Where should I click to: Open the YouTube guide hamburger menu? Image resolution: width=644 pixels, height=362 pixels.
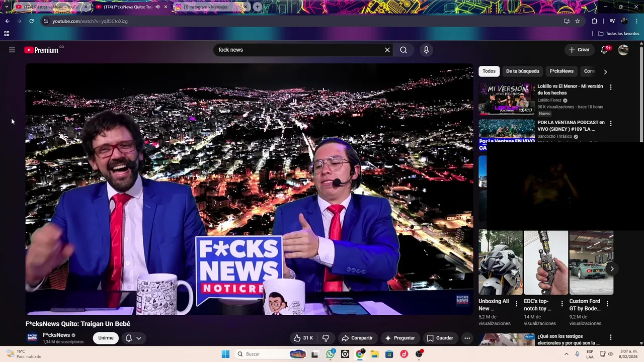(12, 50)
